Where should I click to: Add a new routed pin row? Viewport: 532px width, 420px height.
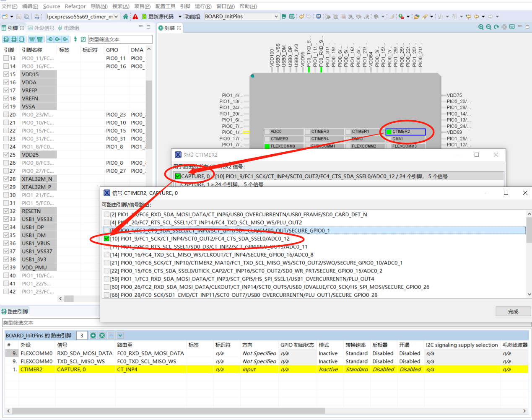pos(93,335)
